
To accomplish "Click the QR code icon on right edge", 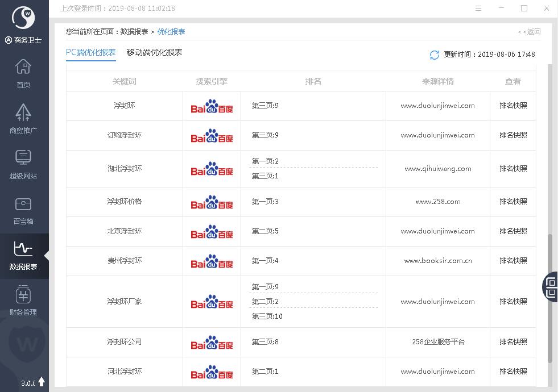I will tap(551, 286).
